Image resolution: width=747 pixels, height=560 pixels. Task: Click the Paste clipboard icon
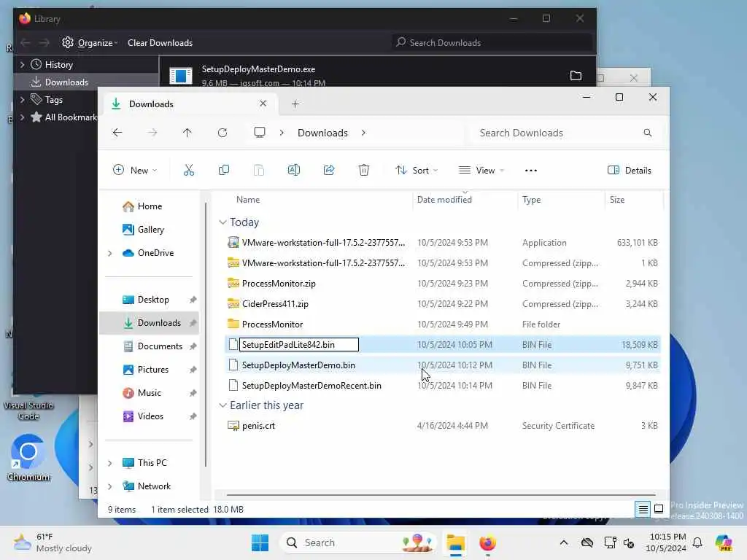point(259,170)
